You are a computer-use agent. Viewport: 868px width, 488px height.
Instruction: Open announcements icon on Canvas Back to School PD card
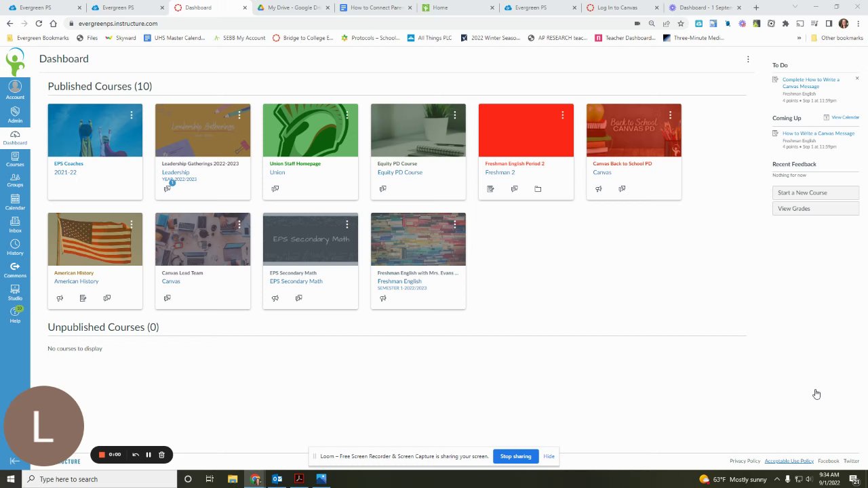point(598,188)
